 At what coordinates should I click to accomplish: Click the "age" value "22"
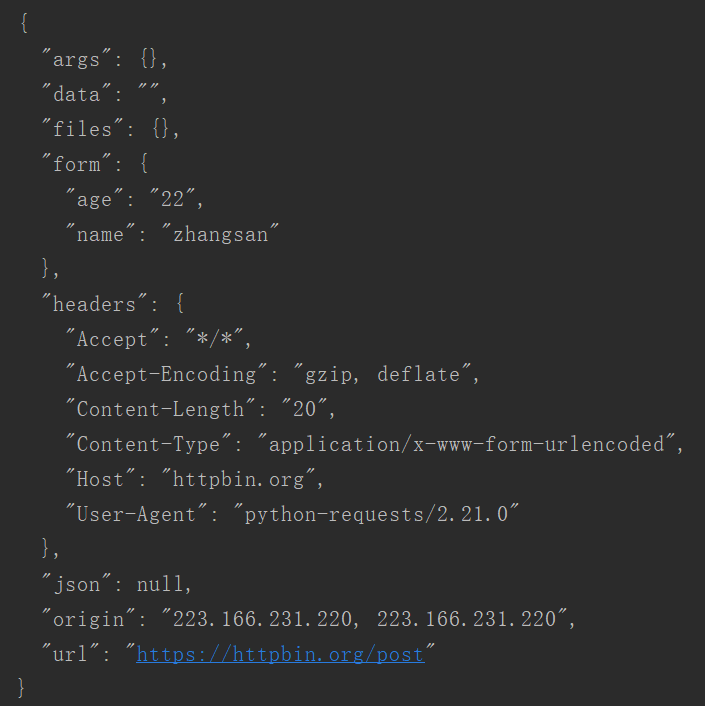click(172, 199)
